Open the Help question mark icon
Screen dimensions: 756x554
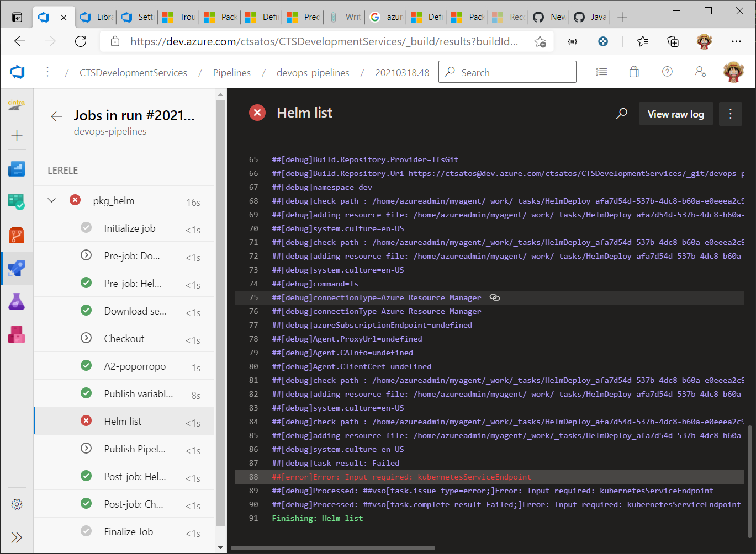click(x=667, y=71)
